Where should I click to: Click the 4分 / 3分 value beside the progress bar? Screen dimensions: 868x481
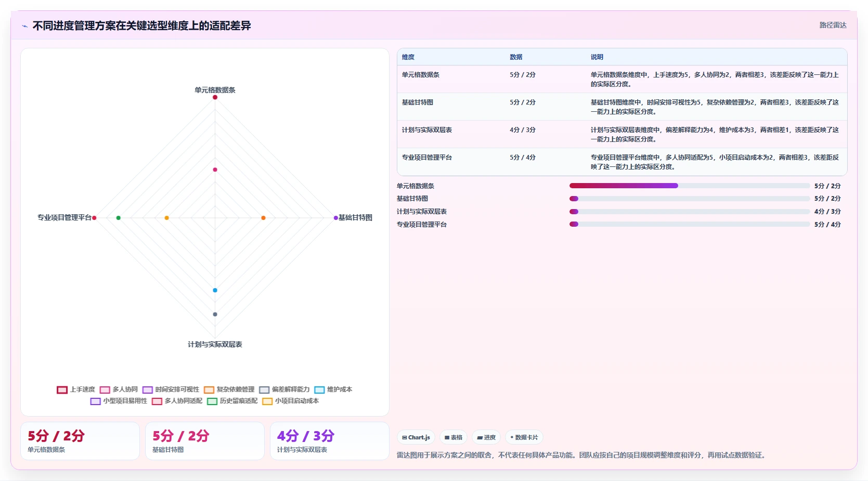point(827,212)
